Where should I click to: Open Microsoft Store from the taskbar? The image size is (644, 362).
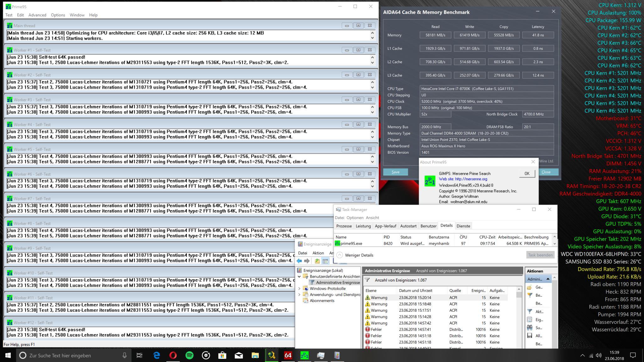pos(222,355)
